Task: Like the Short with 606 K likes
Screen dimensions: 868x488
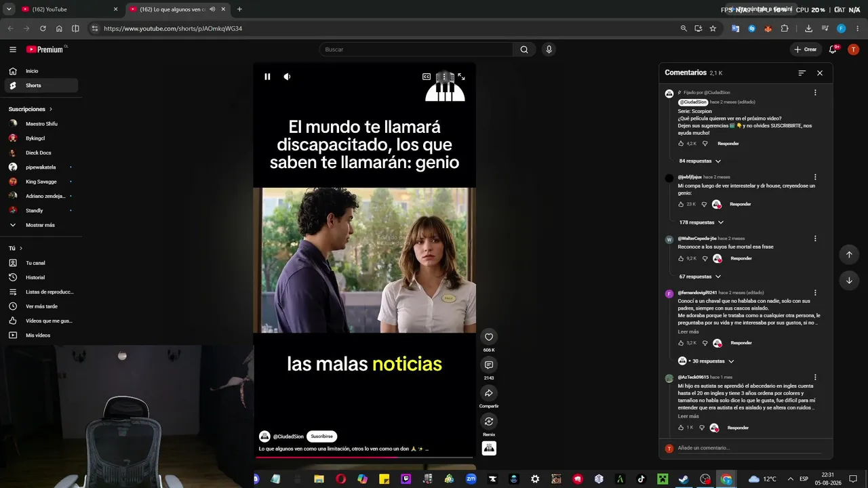Action: [x=489, y=337]
